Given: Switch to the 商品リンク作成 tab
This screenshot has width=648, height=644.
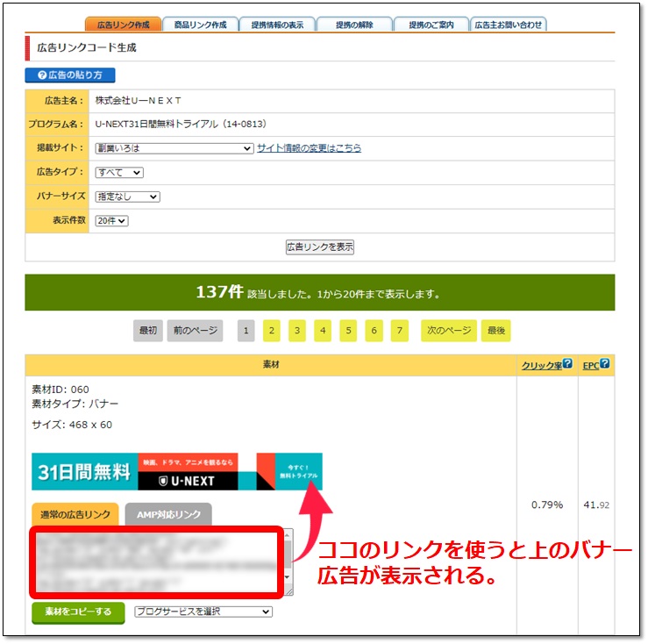Looking at the screenshot, I should pyautogui.click(x=201, y=25).
